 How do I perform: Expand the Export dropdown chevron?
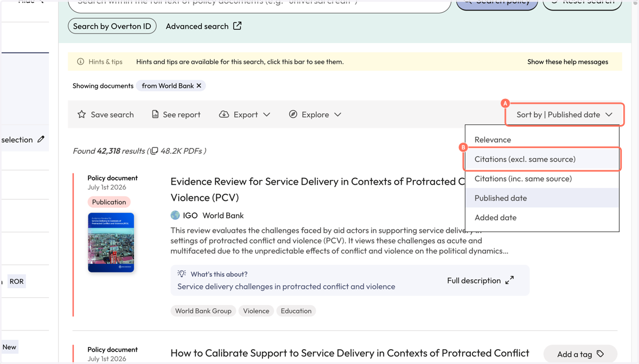(x=267, y=114)
